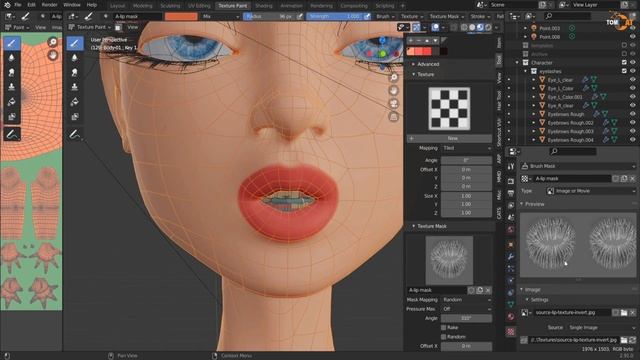This screenshot has height=360, width=640.
Task: Switch to the UV Editing workspace tab
Action: coord(199,6)
